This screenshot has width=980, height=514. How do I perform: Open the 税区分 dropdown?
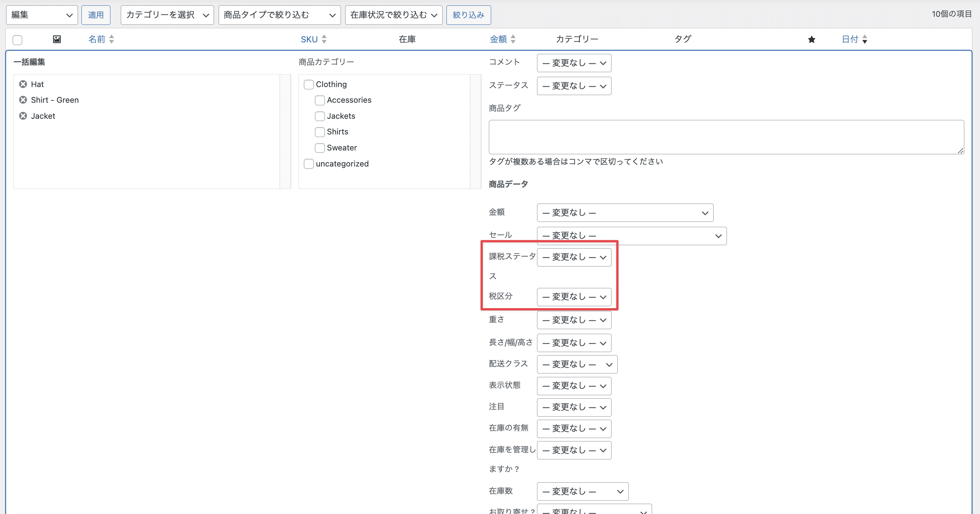[x=574, y=297]
